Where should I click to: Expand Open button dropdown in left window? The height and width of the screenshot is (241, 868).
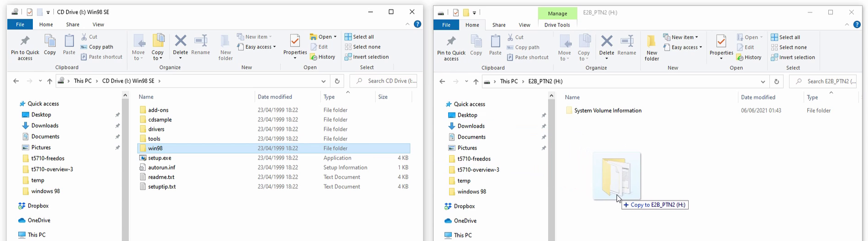[335, 37]
